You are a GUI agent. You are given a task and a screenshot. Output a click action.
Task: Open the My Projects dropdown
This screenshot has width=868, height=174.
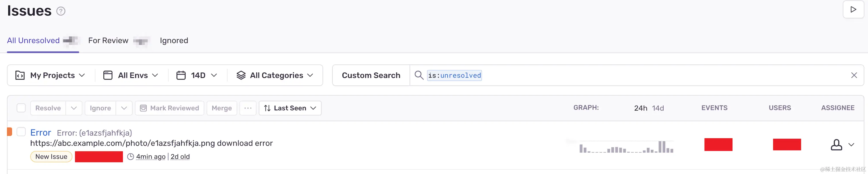point(51,75)
